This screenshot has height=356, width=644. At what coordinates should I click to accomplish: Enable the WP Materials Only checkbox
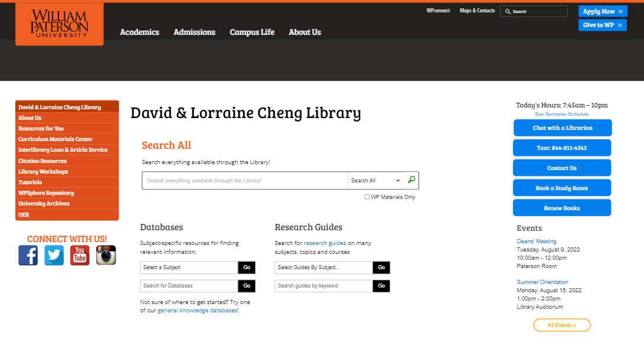(x=367, y=197)
